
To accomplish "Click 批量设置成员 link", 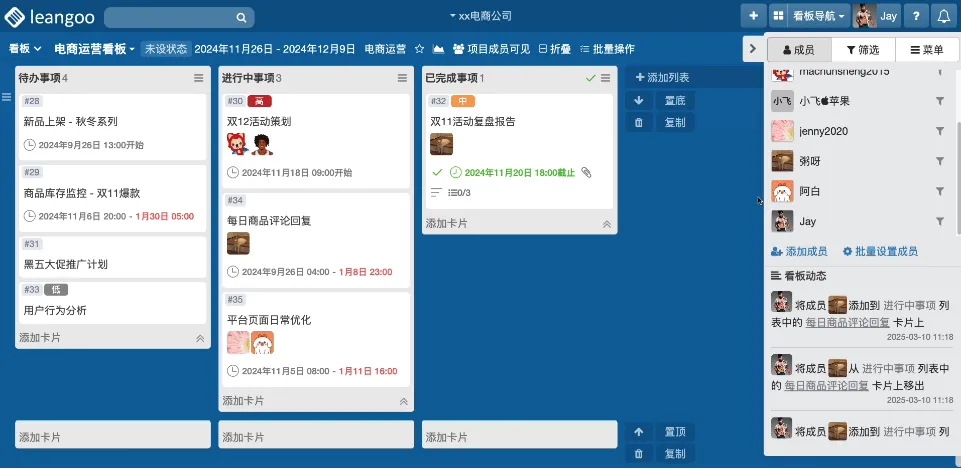I will [880, 251].
